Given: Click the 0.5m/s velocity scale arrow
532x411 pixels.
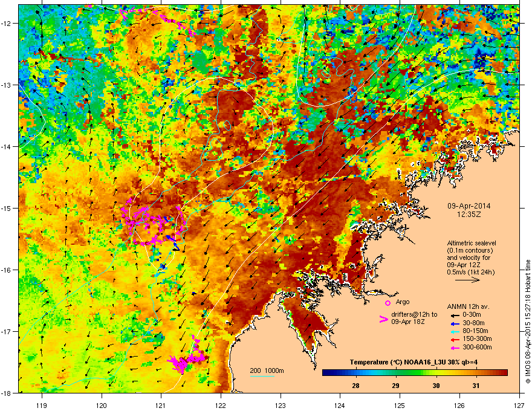Looking at the screenshot, I should (x=467, y=280).
